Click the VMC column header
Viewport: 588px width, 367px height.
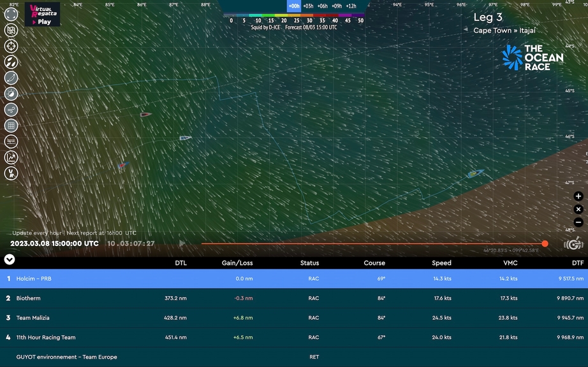coord(510,263)
